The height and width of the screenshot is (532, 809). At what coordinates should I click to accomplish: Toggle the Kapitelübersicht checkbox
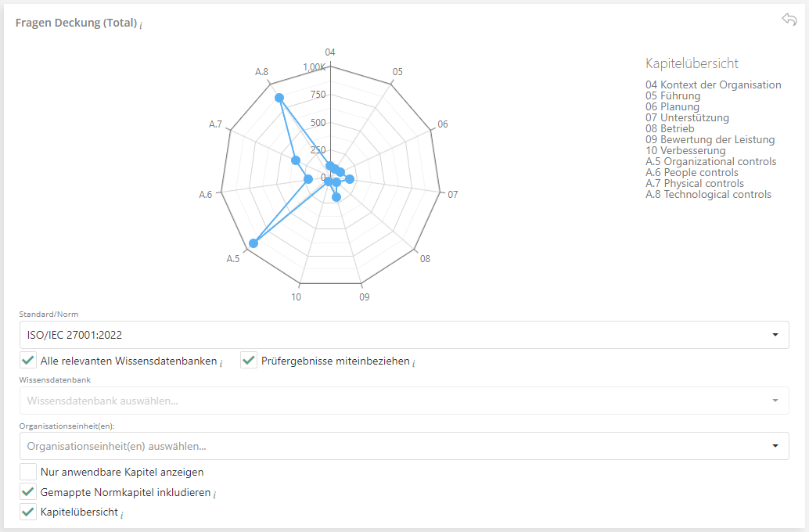tap(28, 512)
